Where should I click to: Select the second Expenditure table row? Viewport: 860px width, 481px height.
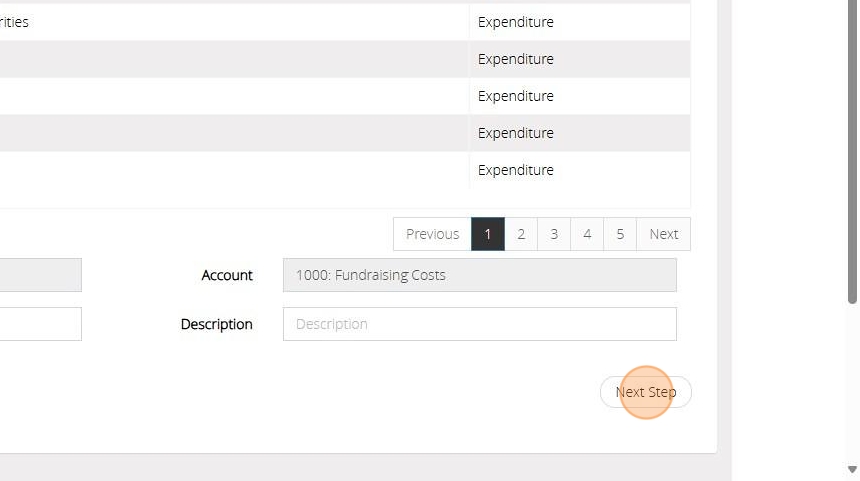[515, 59]
